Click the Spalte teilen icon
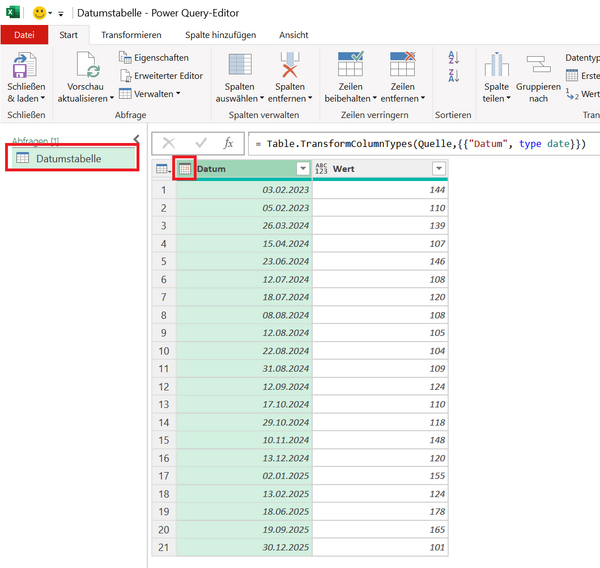600x568 pixels. [497, 66]
